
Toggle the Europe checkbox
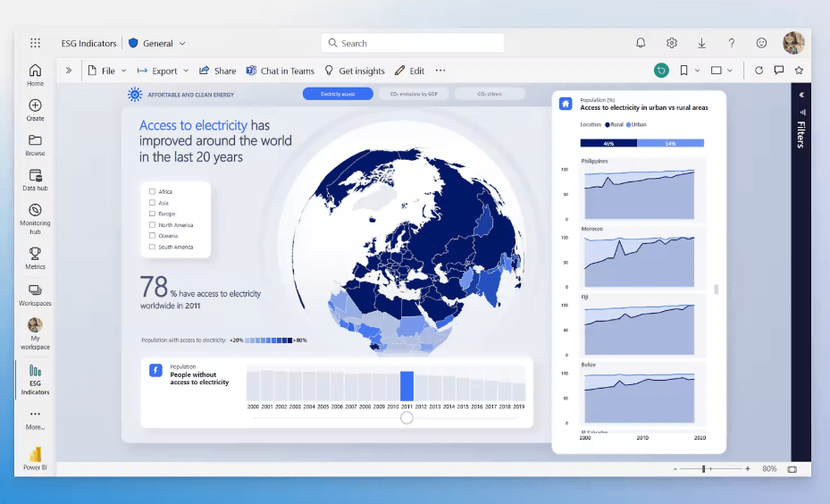tap(152, 214)
